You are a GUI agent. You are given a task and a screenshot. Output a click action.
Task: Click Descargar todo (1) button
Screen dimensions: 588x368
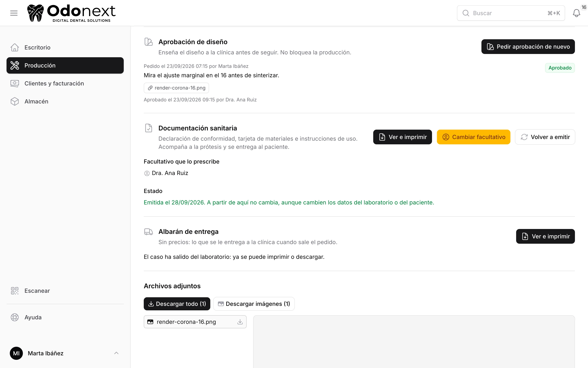click(177, 304)
